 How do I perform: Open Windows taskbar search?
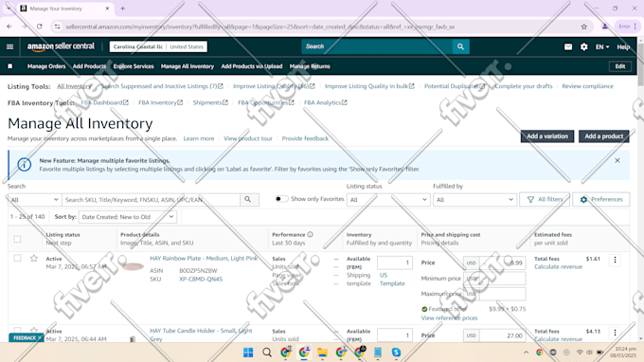tap(267, 353)
